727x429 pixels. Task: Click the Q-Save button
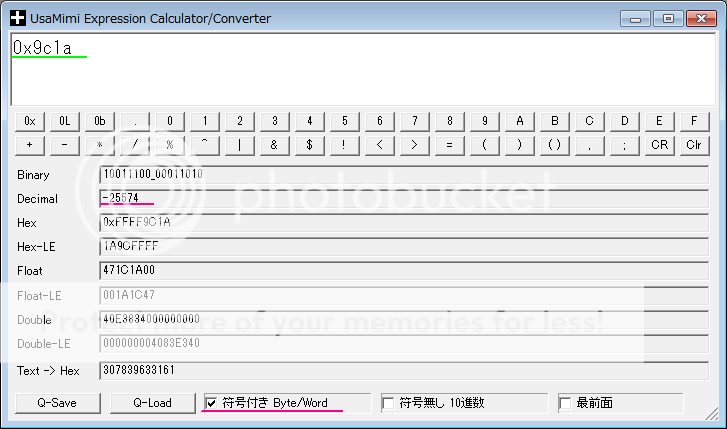(x=57, y=403)
